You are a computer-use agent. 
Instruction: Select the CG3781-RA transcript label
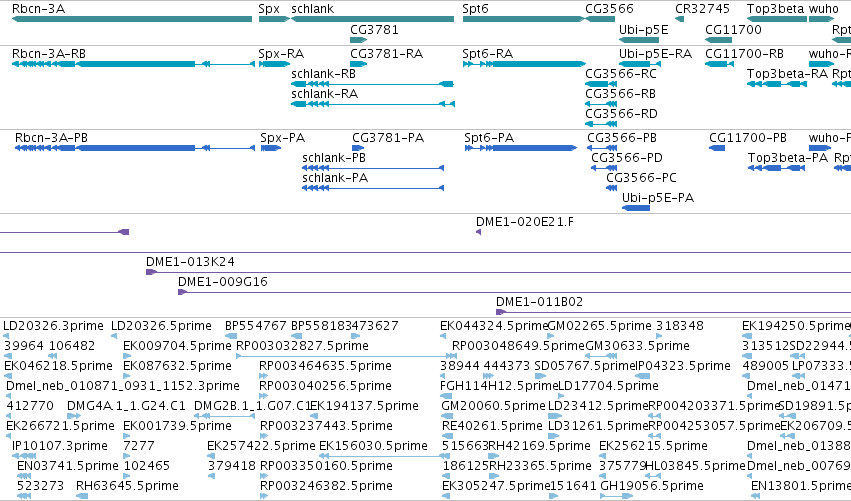(386, 54)
